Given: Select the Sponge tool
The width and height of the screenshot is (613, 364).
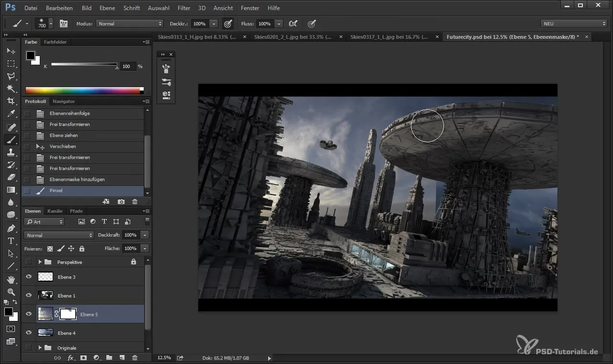Looking at the screenshot, I should pos(11,215).
